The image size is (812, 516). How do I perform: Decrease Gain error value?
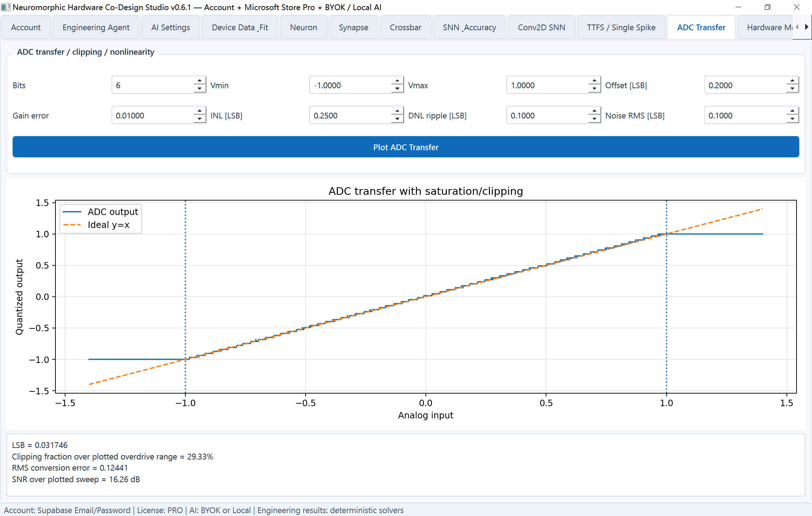point(199,119)
